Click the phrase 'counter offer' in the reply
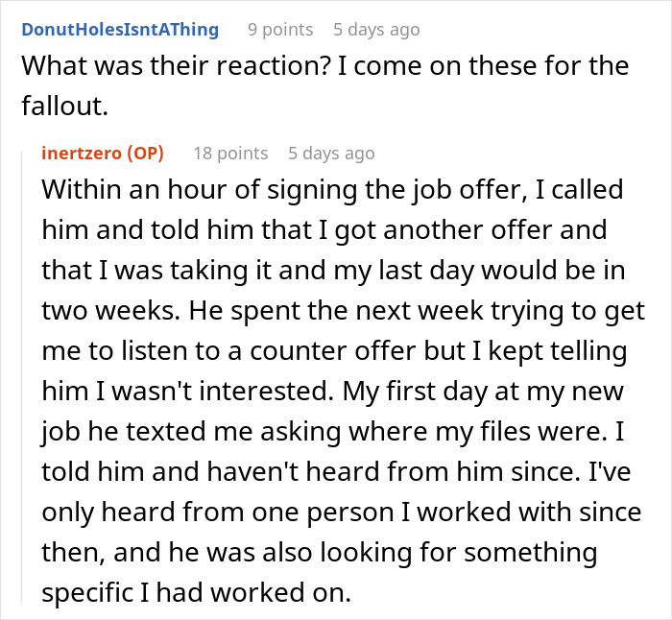The width and height of the screenshot is (672, 620). tap(332, 351)
